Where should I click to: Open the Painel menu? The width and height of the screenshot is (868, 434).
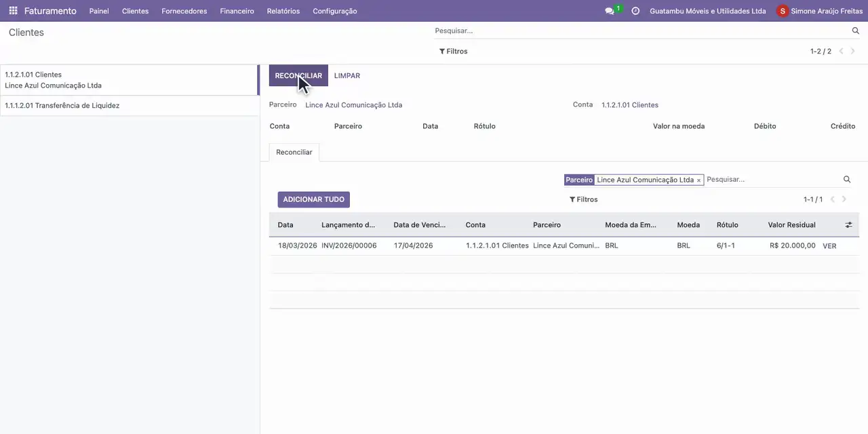pos(99,11)
